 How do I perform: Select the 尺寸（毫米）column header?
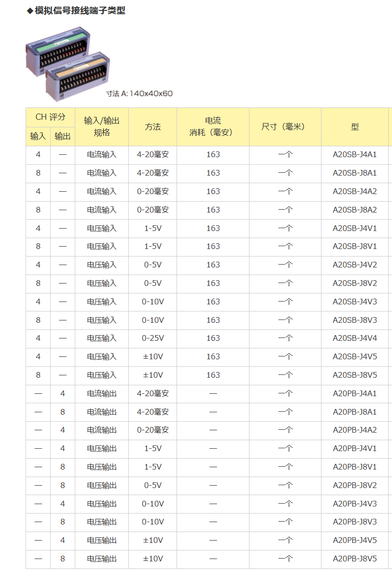285,127
